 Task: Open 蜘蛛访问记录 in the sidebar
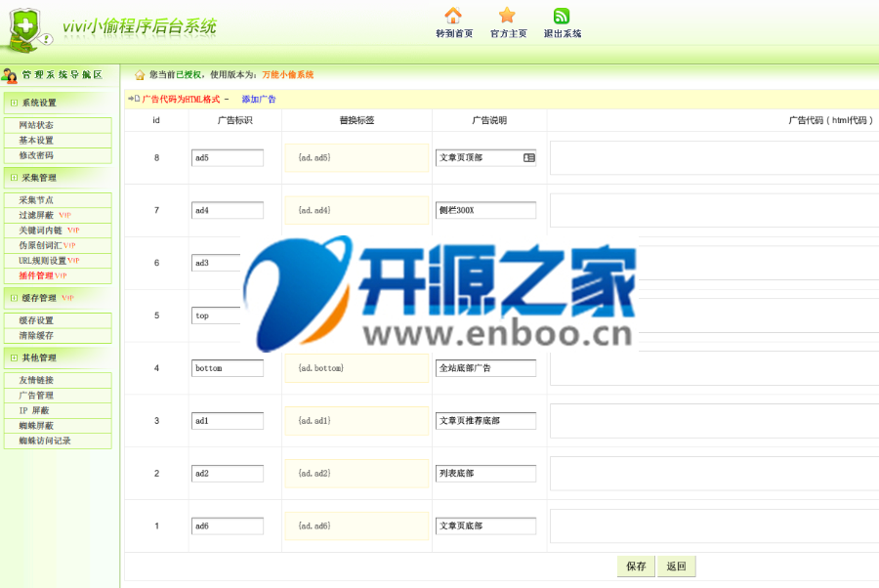tap(58, 441)
